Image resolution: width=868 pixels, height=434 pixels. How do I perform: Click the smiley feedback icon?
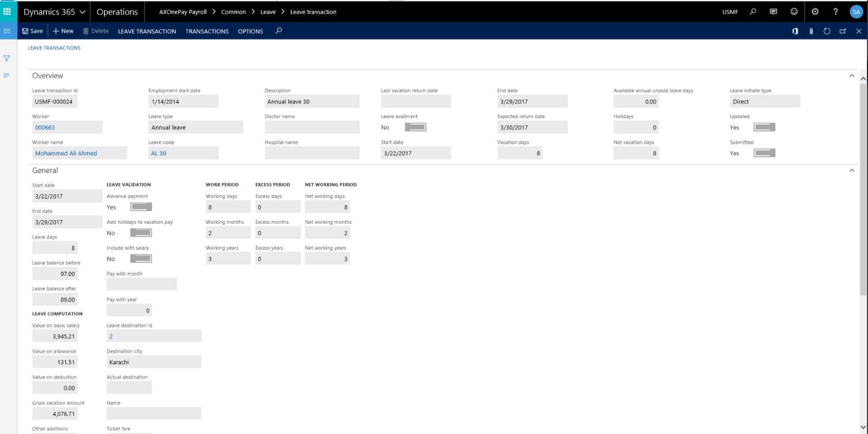(x=794, y=12)
